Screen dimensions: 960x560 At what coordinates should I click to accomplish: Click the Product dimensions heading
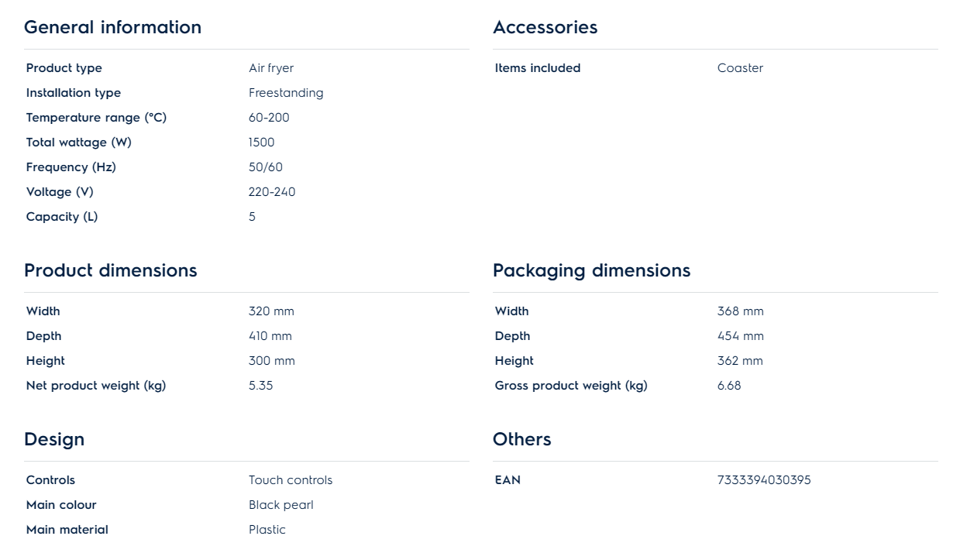(x=110, y=270)
